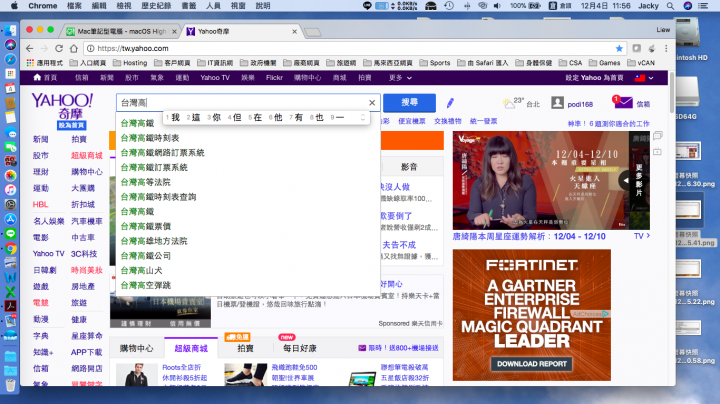Open Notification Center icon
Screen dimensions: 720x404
[703, 6]
